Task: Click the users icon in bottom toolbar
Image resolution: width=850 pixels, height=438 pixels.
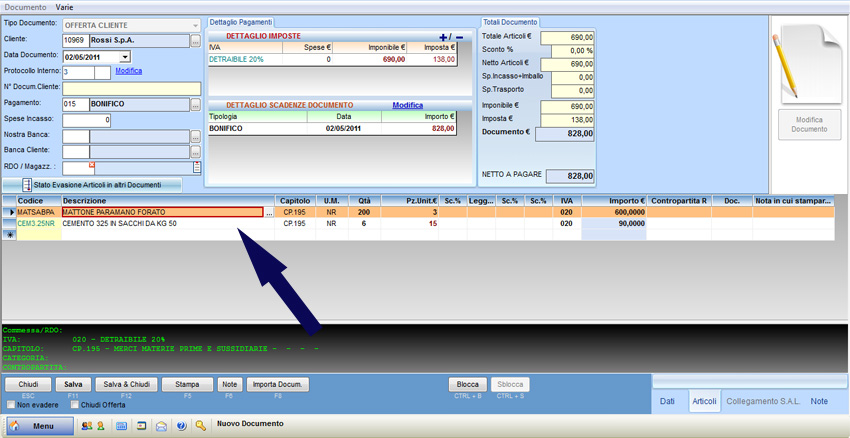Action: click(x=86, y=426)
